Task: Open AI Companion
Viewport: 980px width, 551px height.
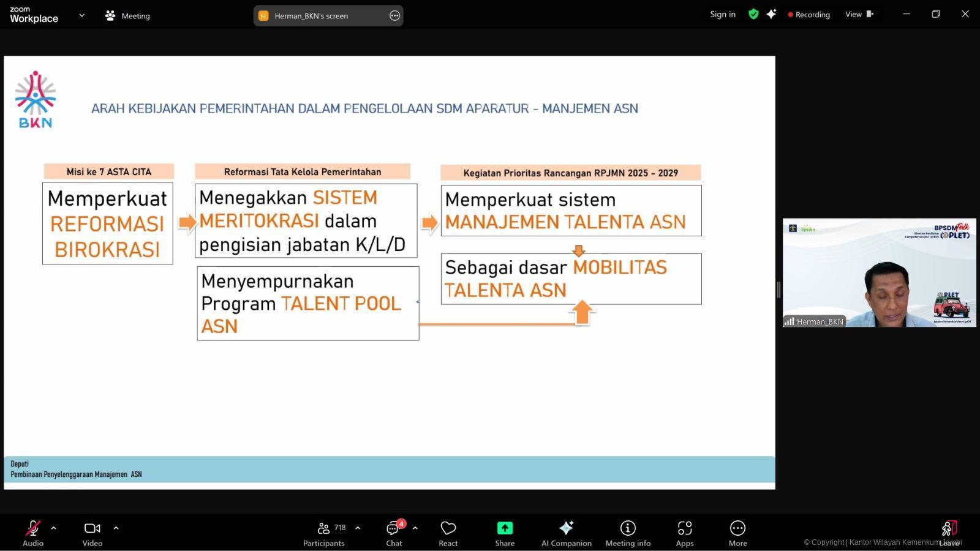Action: (566, 533)
